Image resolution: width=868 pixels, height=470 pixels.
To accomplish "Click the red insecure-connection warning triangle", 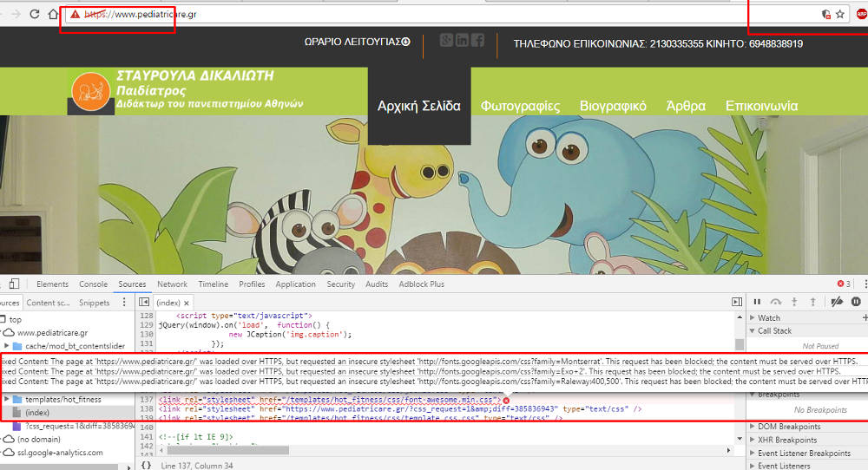I will coord(76,15).
